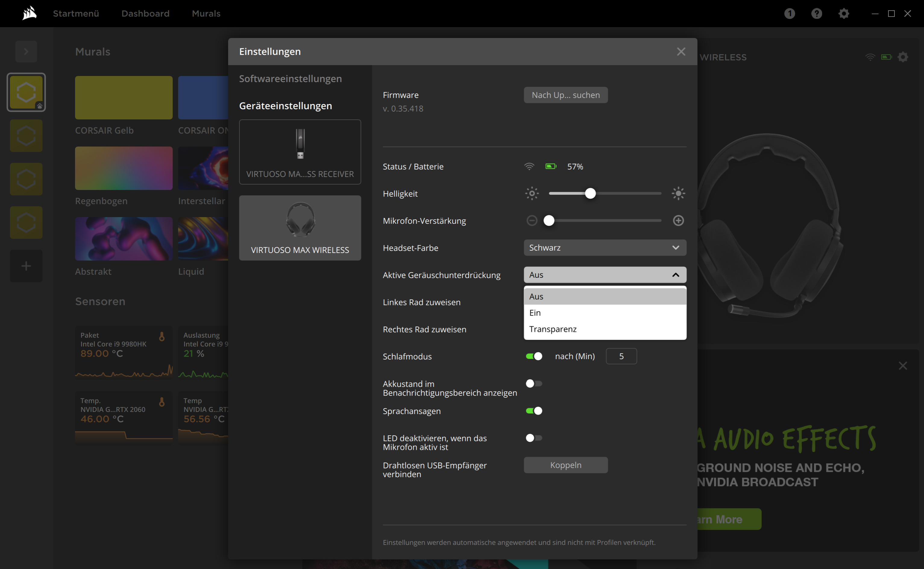Dismiss the NVIDIA Broadcast banner with its X
924x569 pixels.
click(903, 366)
